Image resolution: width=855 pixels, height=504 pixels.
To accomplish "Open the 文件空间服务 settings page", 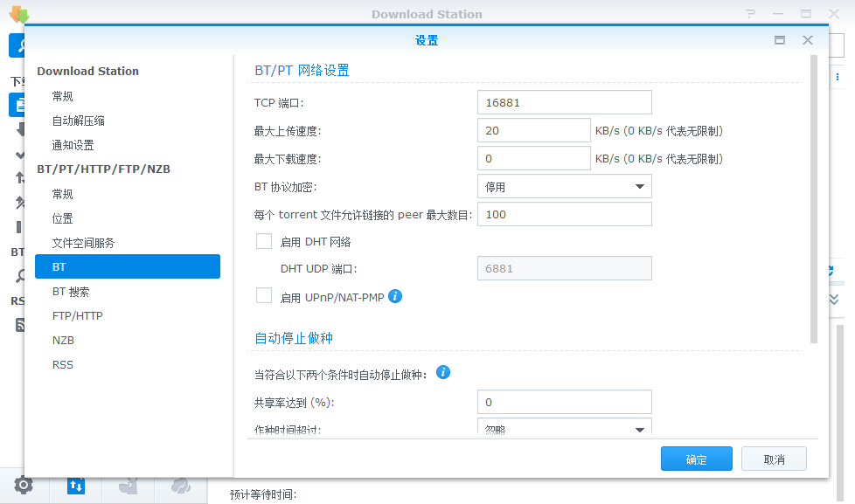I will [83, 243].
